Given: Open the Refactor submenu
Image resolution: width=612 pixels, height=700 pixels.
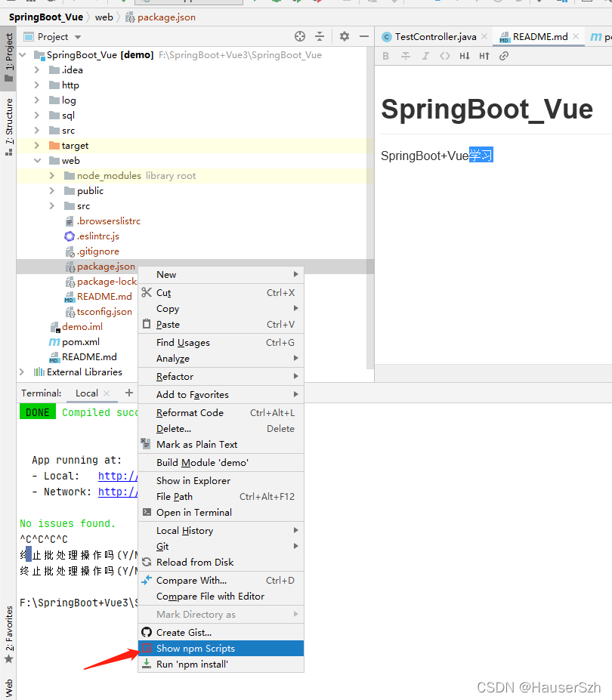Looking at the screenshot, I should coord(221,376).
